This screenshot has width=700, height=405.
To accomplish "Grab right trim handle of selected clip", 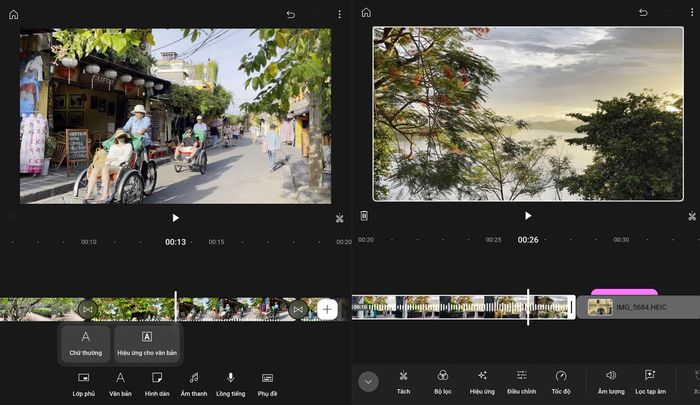I will tap(572, 307).
